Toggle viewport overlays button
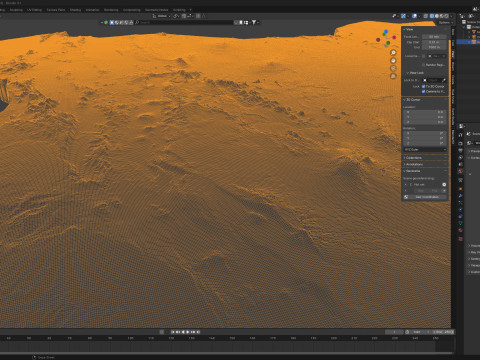 pos(415,16)
